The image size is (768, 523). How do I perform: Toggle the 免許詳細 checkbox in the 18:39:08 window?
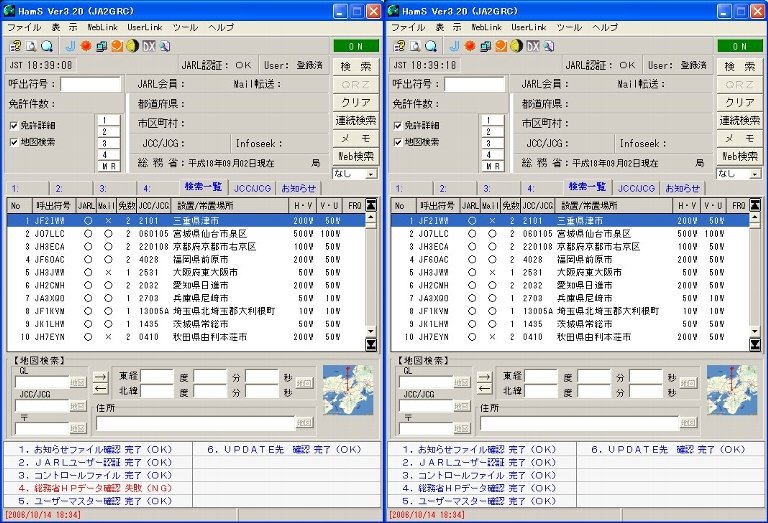point(14,126)
